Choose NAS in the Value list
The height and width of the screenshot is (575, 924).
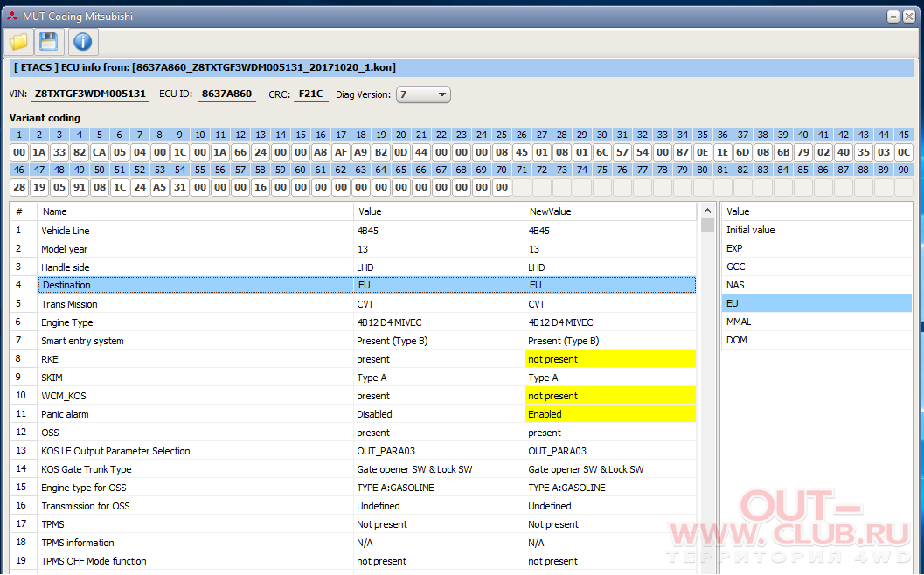(816, 285)
